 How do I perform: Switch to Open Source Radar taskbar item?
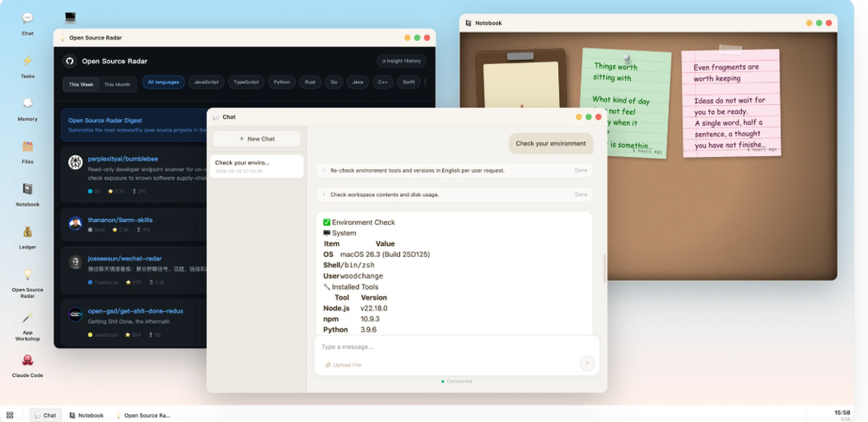(x=143, y=415)
